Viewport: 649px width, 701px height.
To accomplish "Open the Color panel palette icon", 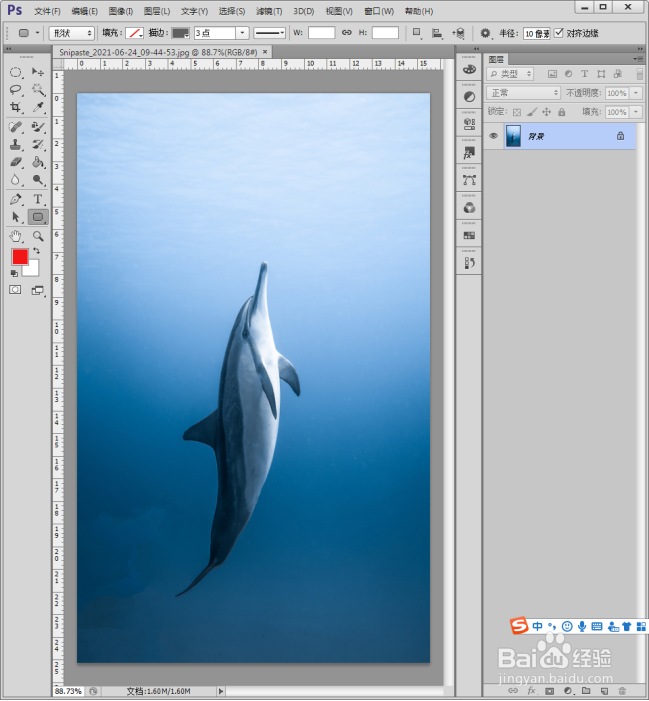I will click(469, 69).
